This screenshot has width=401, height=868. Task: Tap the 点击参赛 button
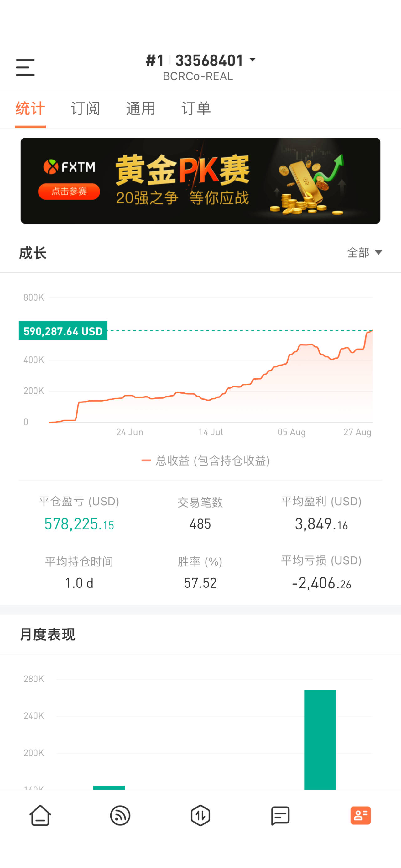click(69, 192)
